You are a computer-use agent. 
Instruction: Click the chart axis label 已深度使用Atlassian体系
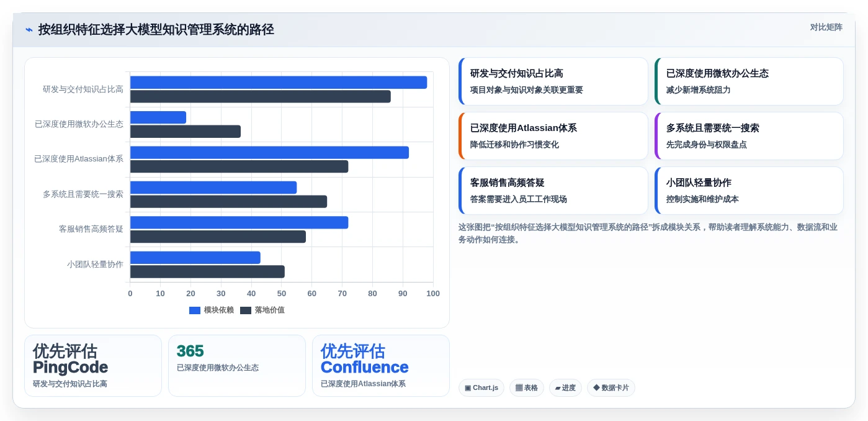pos(79,159)
